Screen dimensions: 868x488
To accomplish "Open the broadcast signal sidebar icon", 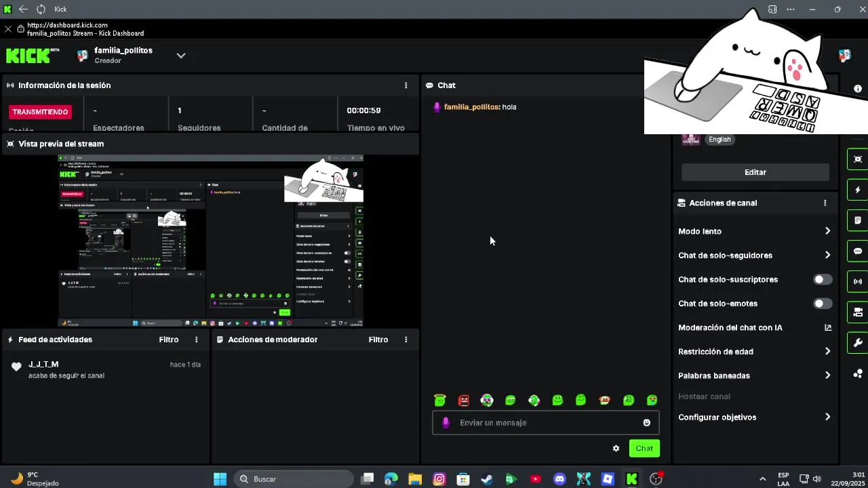I will coord(858,281).
